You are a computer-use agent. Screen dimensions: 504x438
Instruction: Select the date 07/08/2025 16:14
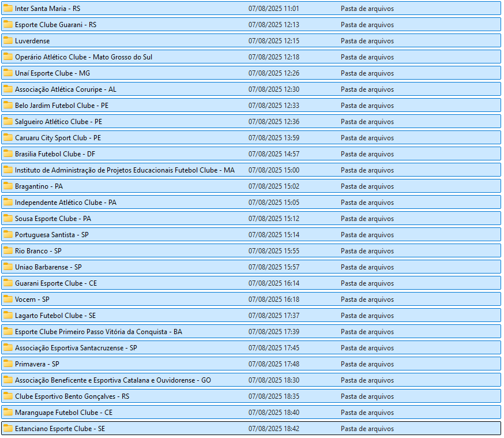[273, 283]
